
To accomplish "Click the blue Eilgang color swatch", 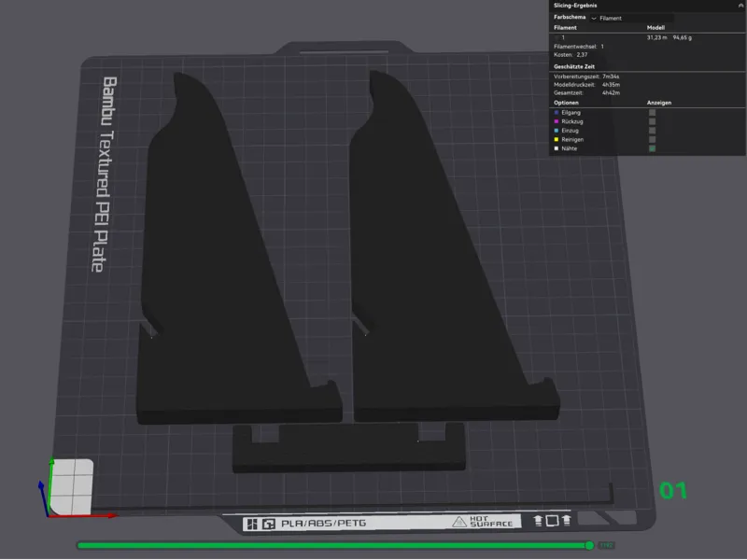I will [556, 112].
